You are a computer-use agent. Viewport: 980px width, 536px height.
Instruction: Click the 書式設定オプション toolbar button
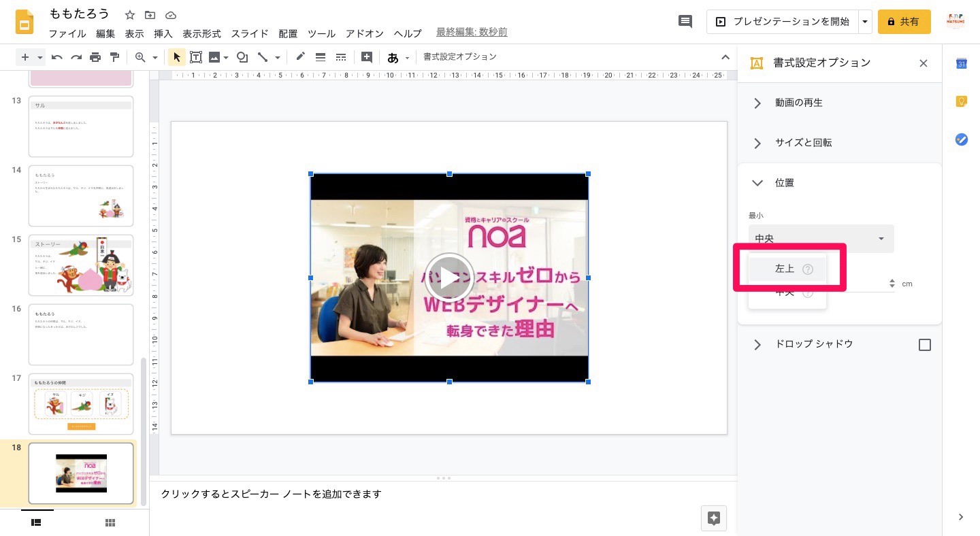pos(460,57)
